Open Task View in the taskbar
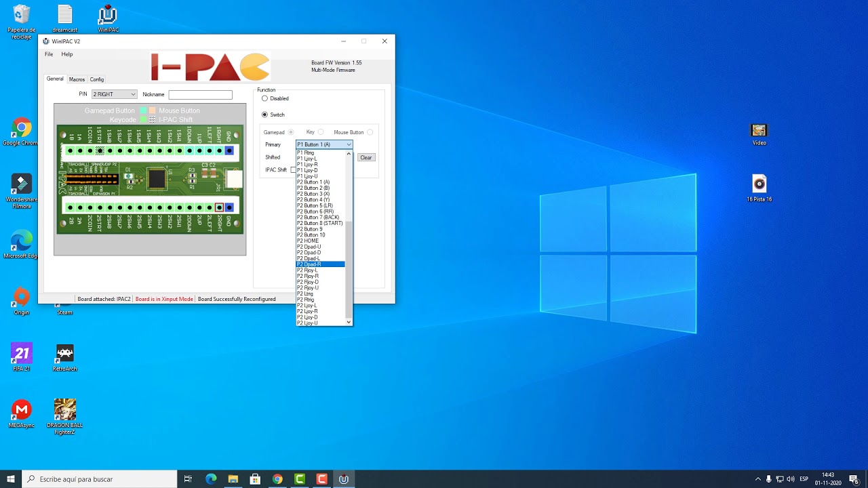The width and height of the screenshot is (868, 488). pyautogui.click(x=189, y=479)
